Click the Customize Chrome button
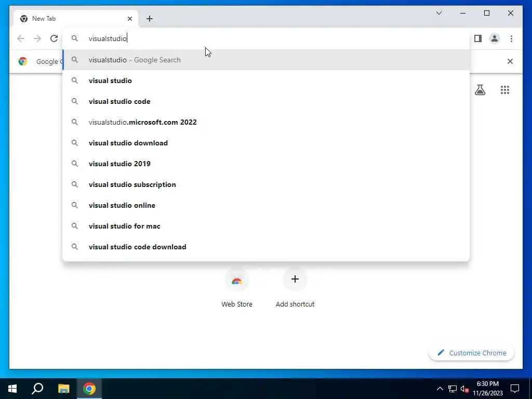 [x=471, y=353]
